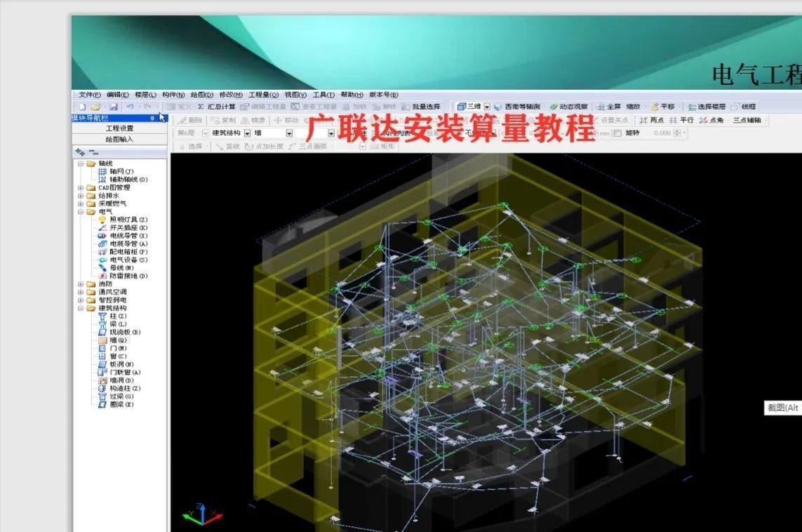Expand the 消防 folder
This screenshot has width=802, height=532.
tap(80, 284)
